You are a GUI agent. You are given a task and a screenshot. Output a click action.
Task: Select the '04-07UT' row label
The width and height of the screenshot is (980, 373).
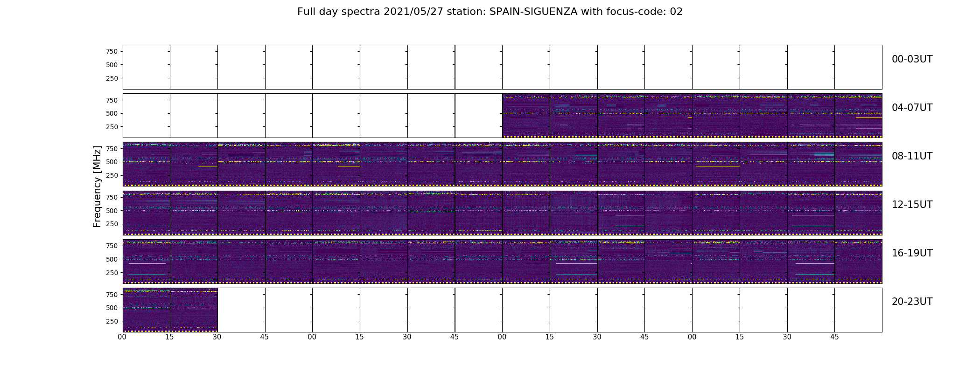(x=912, y=108)
